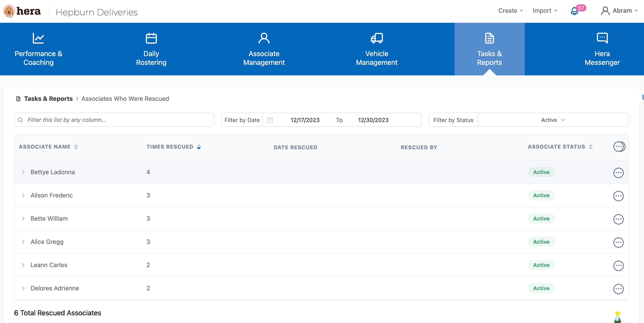Click the 12/17/2023 start date field

[305, 120]
